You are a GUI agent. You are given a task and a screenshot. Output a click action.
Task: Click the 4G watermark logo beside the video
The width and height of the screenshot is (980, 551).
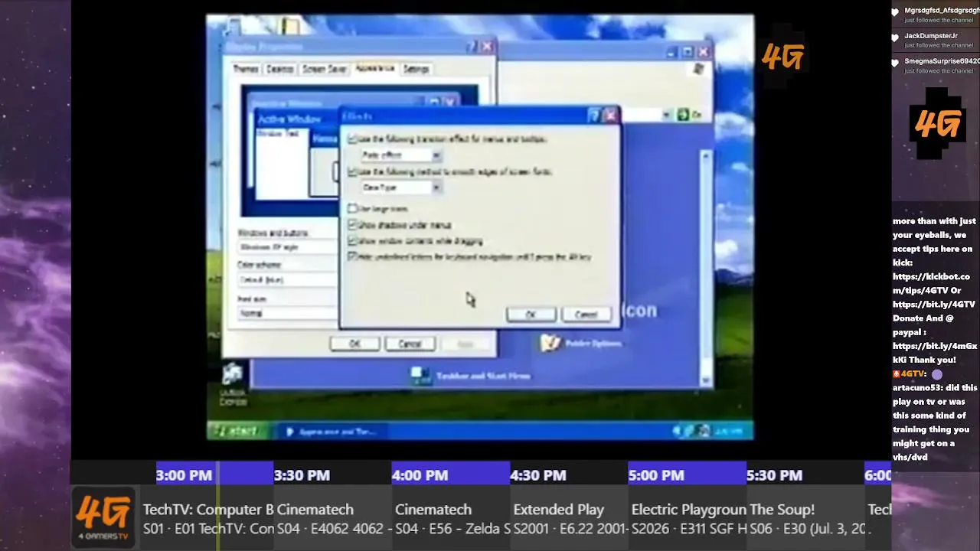[782, 55]
